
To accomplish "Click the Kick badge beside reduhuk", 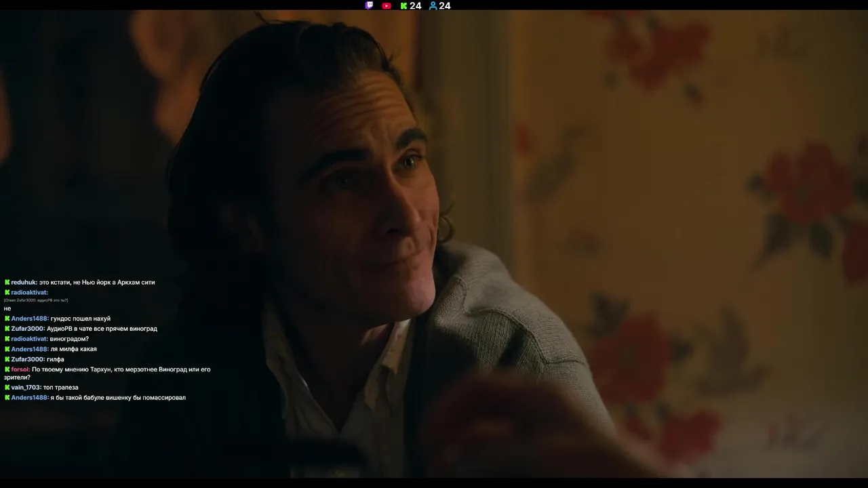I will coord(7,282).
